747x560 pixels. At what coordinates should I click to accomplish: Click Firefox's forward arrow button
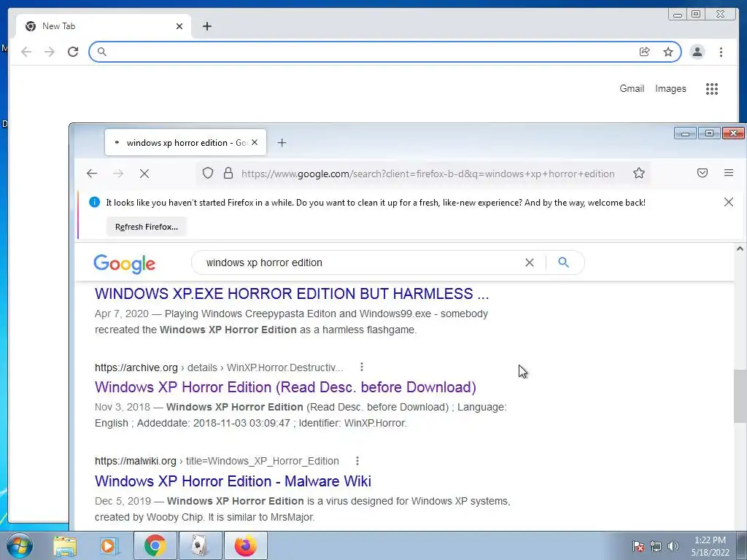118,174
